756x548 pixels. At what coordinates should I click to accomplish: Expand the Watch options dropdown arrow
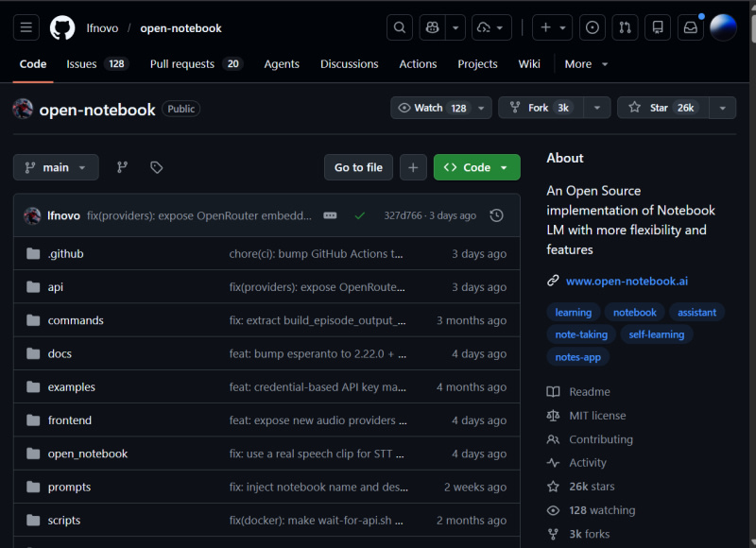(481, 108)
